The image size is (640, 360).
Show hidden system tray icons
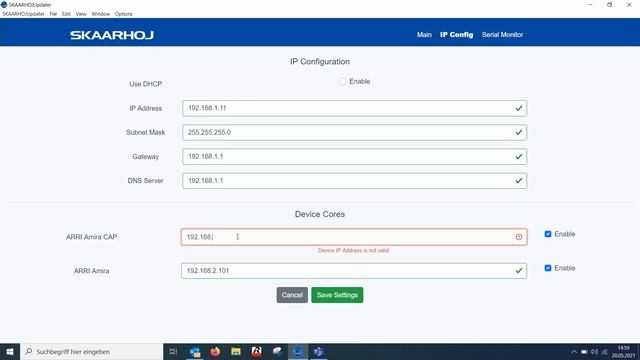coord(574,351)
